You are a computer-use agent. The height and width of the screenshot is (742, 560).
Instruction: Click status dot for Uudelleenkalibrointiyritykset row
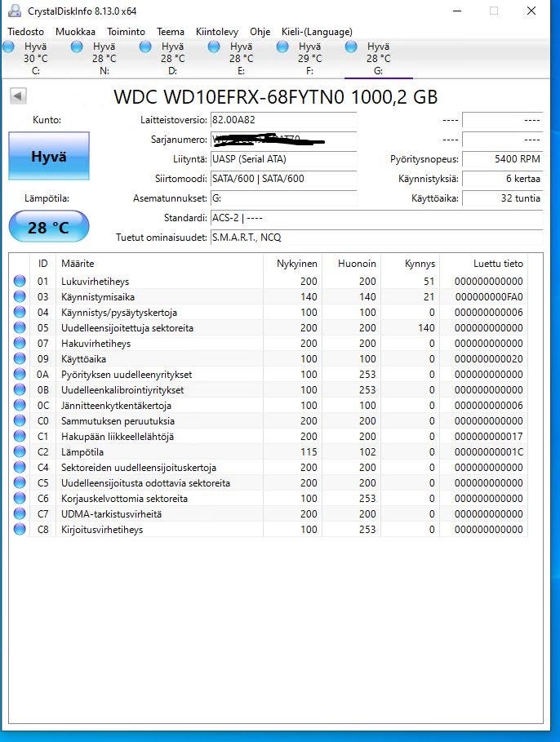click(20, 390)
